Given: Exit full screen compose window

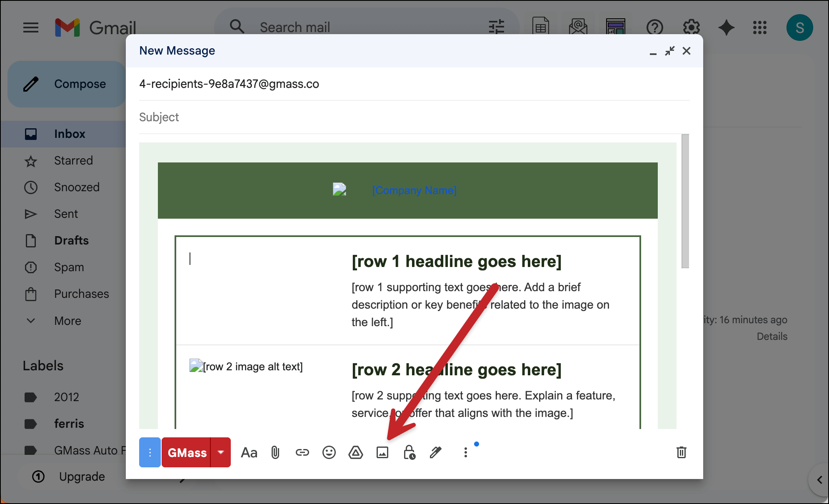Looking at the screenshot, I should click(669, 51).
